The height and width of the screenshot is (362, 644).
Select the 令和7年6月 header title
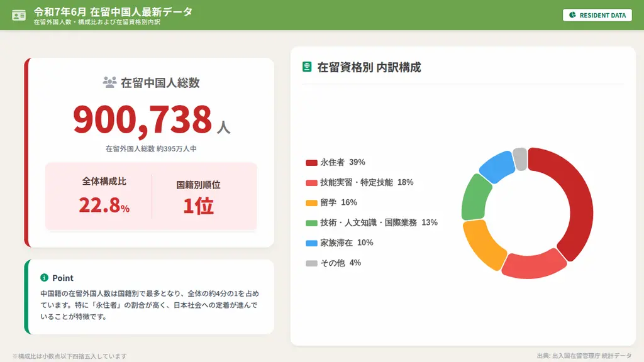coord(112,11)
